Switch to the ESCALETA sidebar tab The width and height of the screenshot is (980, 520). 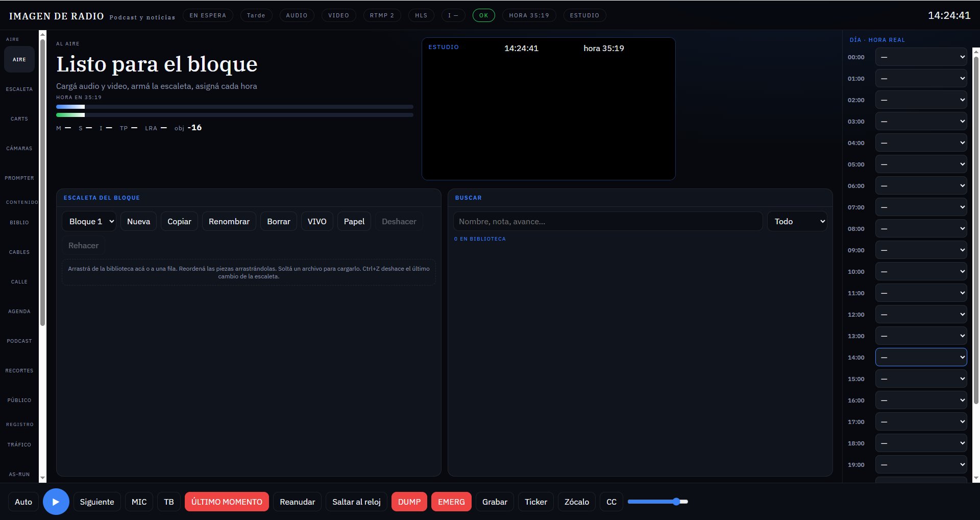19,89
